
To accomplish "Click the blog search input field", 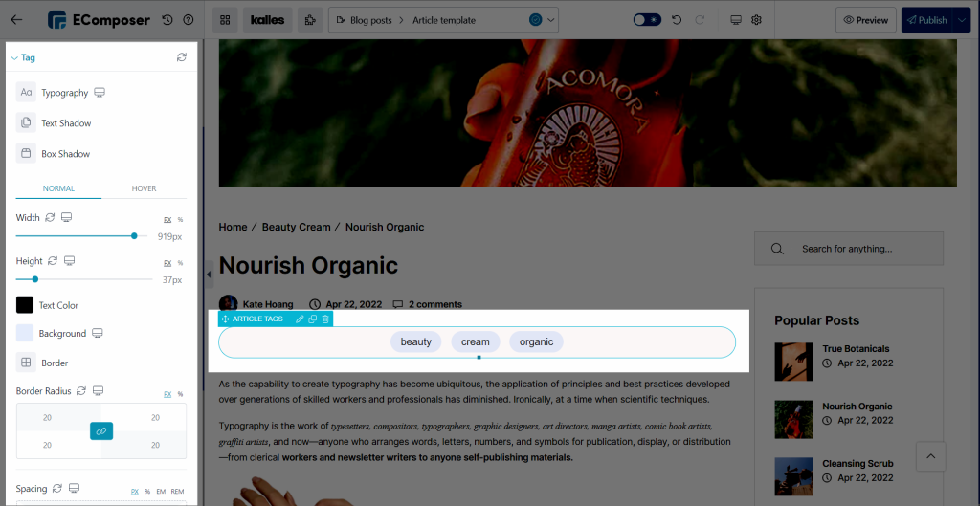I will pos(861,249).
